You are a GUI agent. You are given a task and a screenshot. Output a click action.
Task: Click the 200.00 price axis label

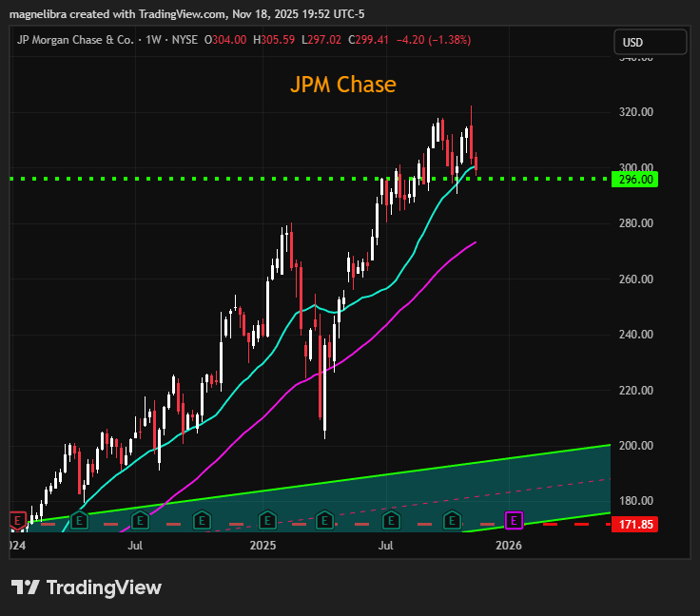[x=635, y=446]
